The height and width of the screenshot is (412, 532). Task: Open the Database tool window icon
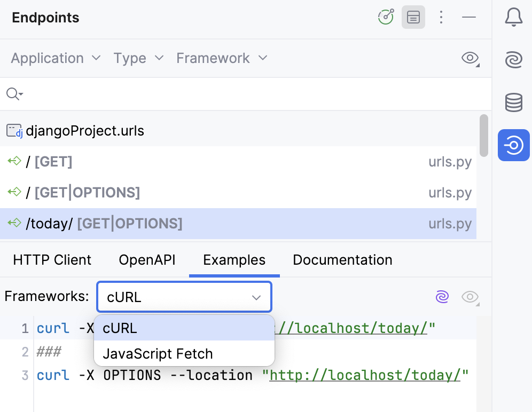(x=513, y=102)
